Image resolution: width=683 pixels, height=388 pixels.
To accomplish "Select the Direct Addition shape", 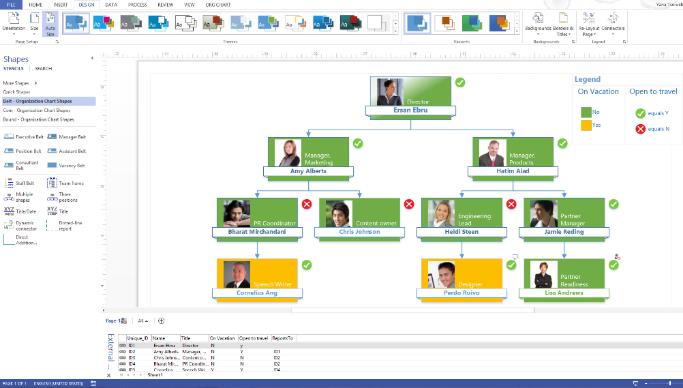I will [x=20, y=240].
